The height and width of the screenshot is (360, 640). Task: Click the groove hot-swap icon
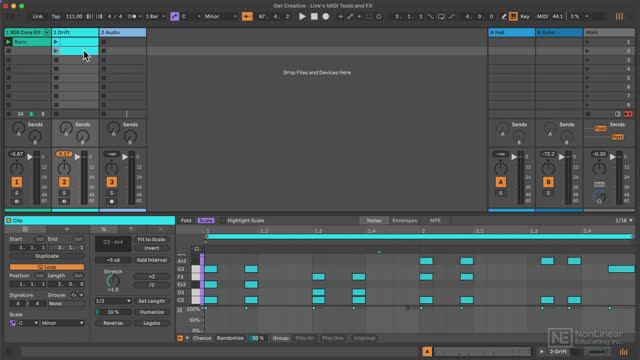74,295
